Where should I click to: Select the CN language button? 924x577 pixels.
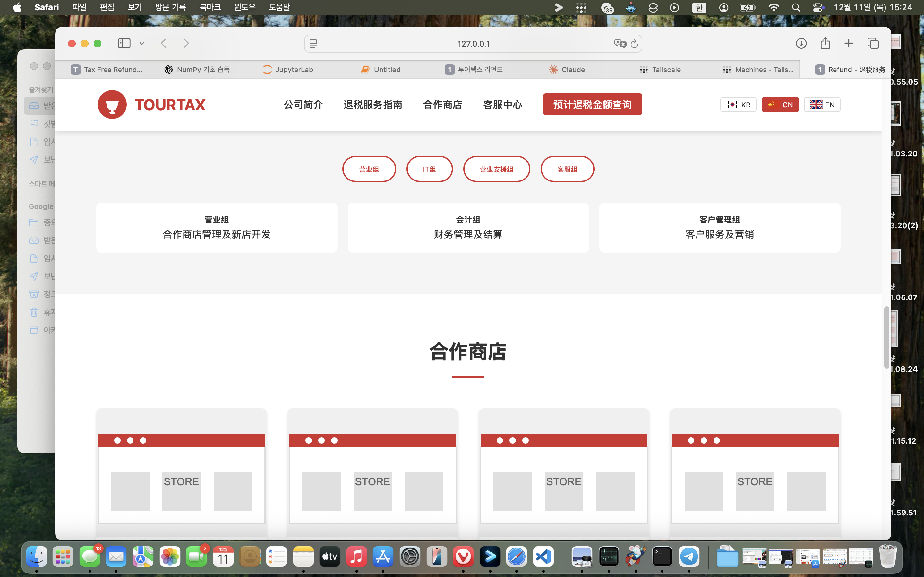click(780, 105)
